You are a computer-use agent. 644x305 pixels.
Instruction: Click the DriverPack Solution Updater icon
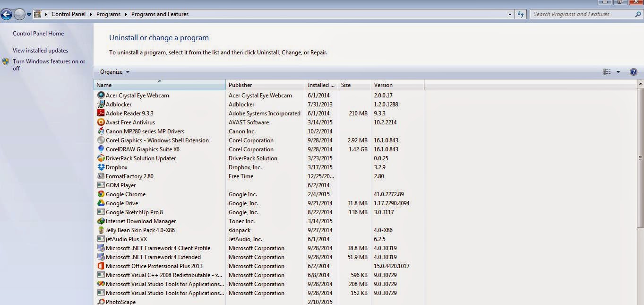point(101,158)
